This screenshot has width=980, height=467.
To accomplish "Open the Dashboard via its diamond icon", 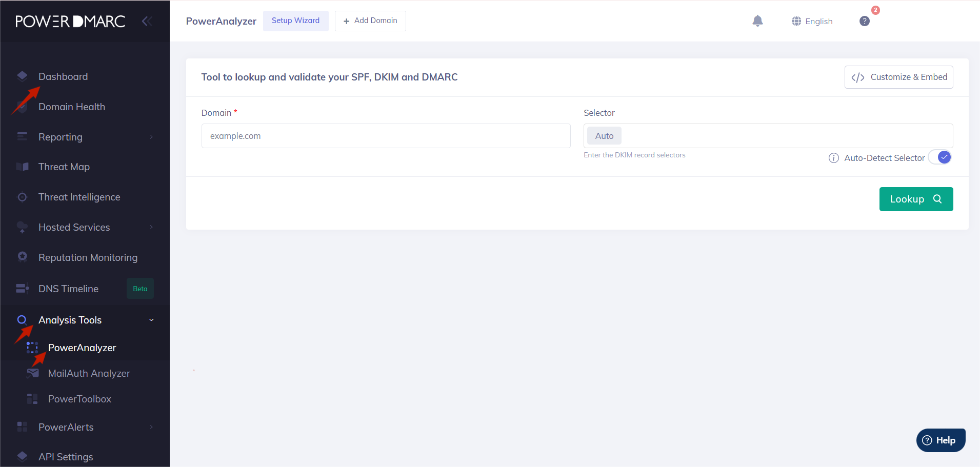I will [x=22, y=75].
